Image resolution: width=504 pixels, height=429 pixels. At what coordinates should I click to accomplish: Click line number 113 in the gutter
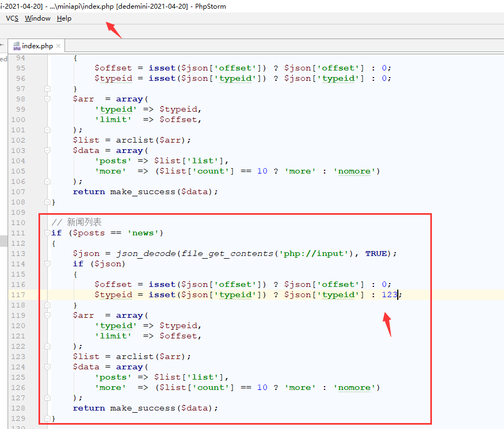(18, 254)
